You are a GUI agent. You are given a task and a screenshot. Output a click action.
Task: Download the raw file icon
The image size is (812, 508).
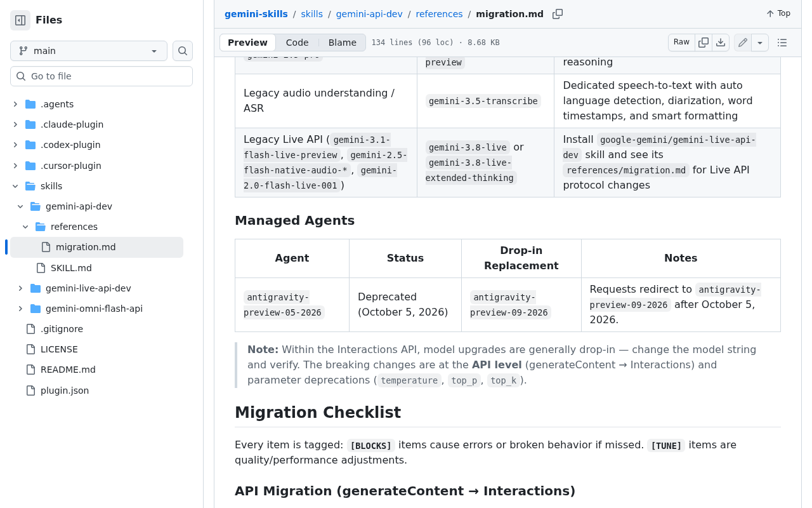tap(721, 43)
